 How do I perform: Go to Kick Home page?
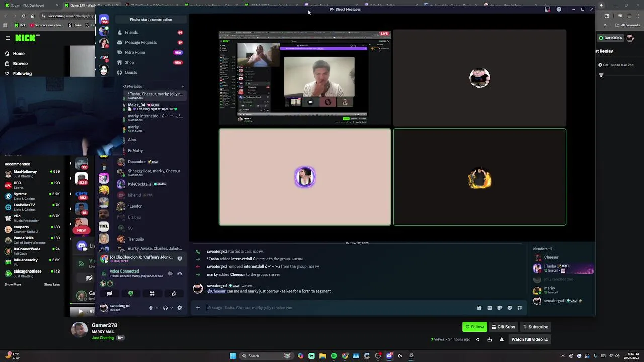19,54
